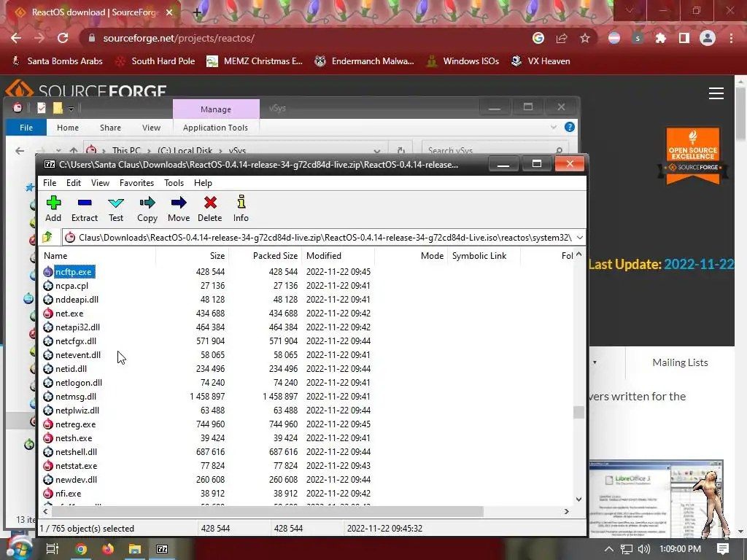Go up one folder level in 7-Zip
747x560 pixels.
[47, 237]
